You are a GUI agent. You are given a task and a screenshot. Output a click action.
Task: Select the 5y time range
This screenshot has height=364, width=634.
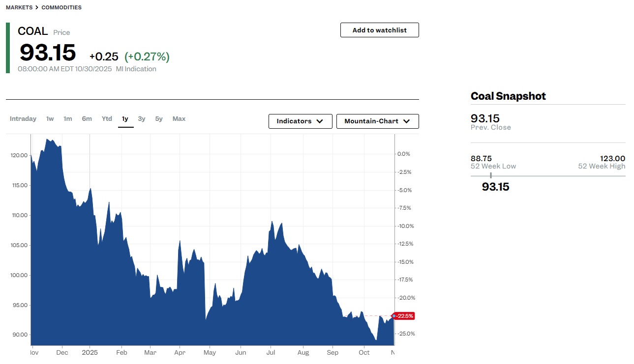click(159, 118)
